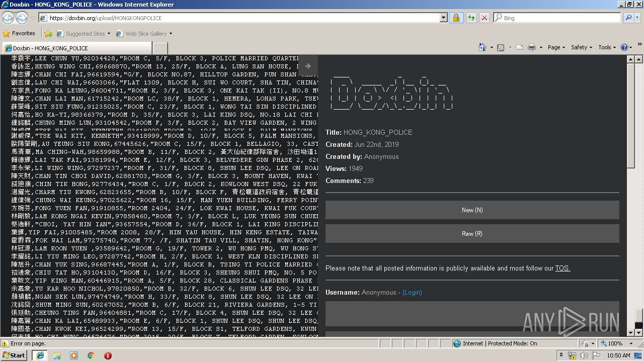Open Google Chrome taskbar icon
The height and width of the screenshot is (362, 644).
tap(91, 355)
